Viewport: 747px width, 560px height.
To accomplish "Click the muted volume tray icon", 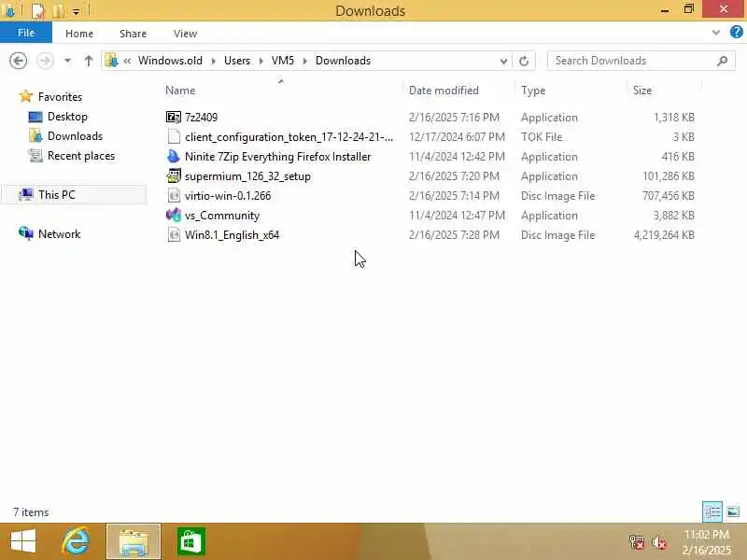I will 659,542.
